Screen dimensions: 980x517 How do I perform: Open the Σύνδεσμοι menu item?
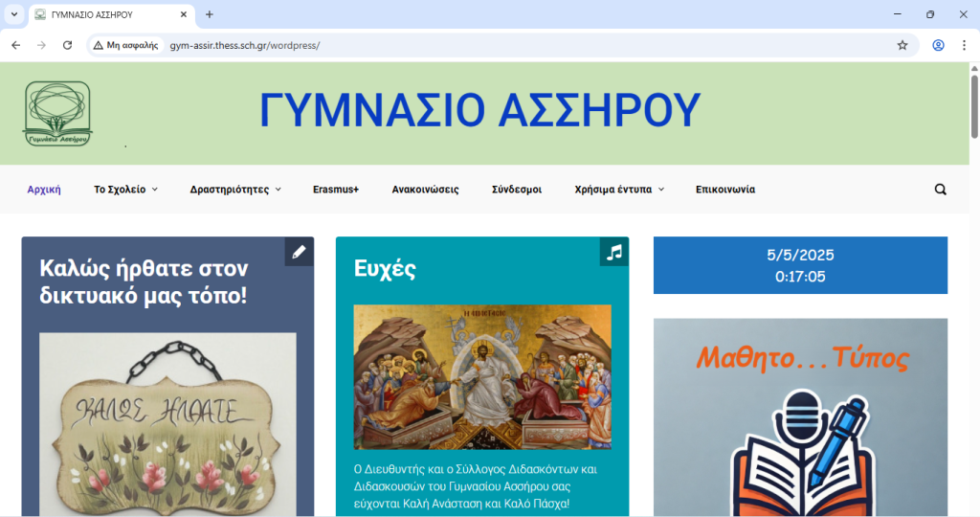[x=517, y=190]
